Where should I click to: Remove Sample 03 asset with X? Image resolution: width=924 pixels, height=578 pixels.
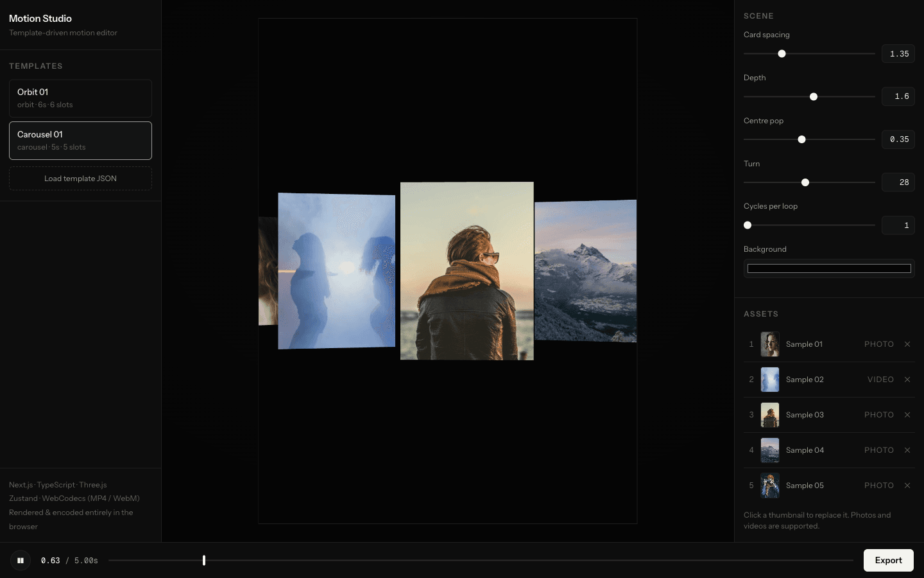907,415
